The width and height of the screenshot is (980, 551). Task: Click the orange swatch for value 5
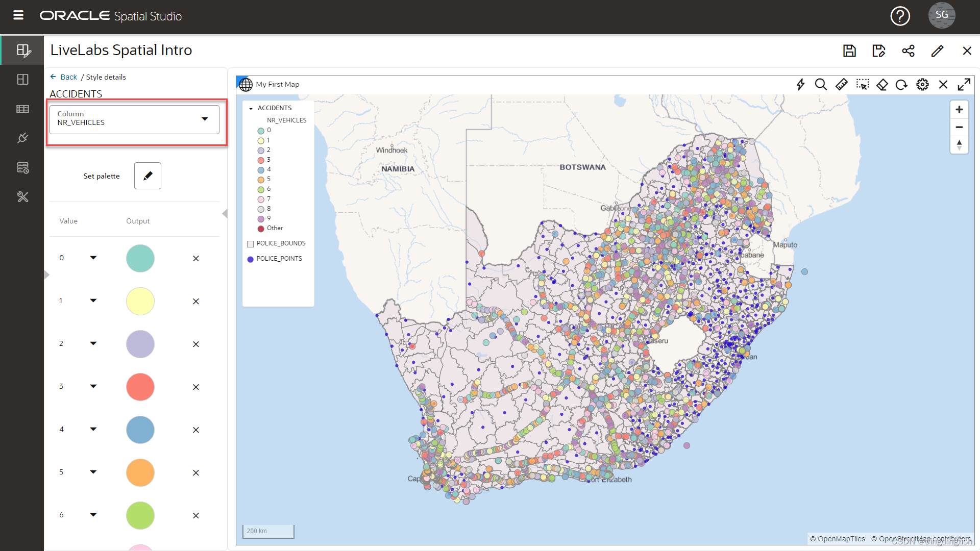[x=140, y=472]
